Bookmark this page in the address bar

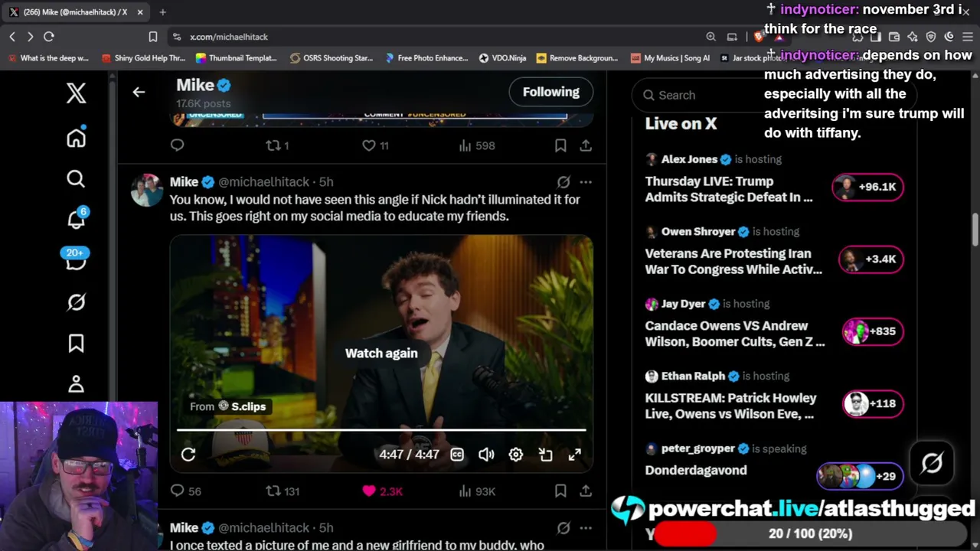(153, 37)
